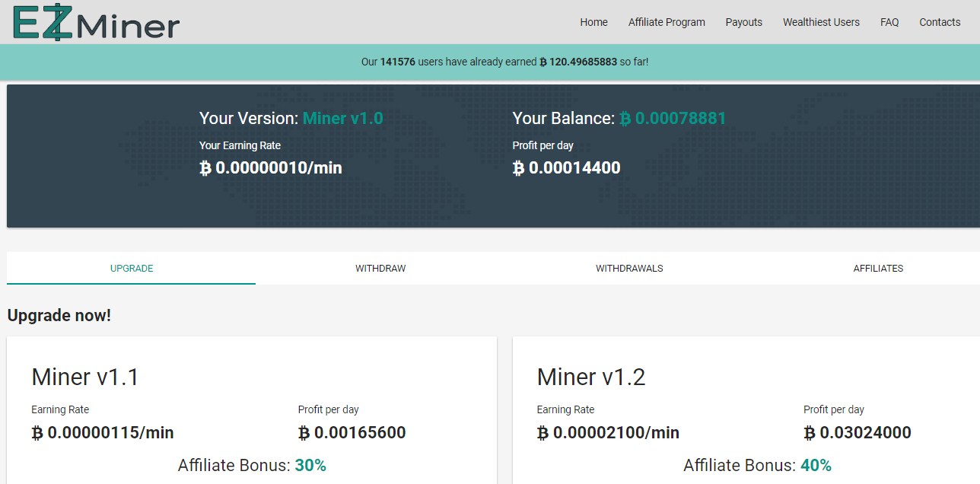980x484 pixels.
Task: Open the FAQ section
Action: click(889, 22)
